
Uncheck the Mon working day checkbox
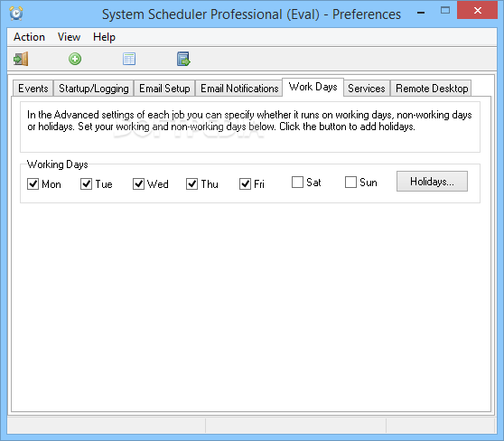pos(33,184)
